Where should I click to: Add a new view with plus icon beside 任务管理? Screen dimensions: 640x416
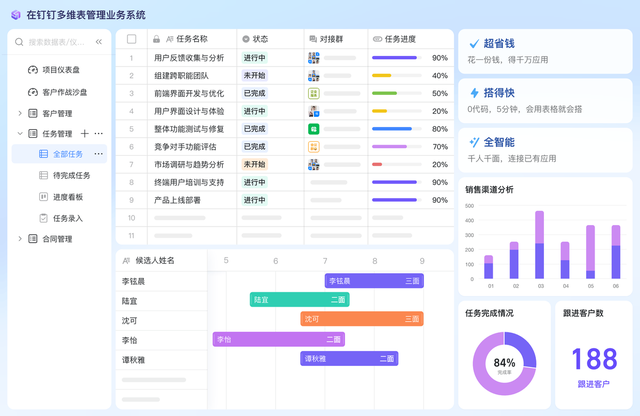pyautogui.click(x=84, y=133)
